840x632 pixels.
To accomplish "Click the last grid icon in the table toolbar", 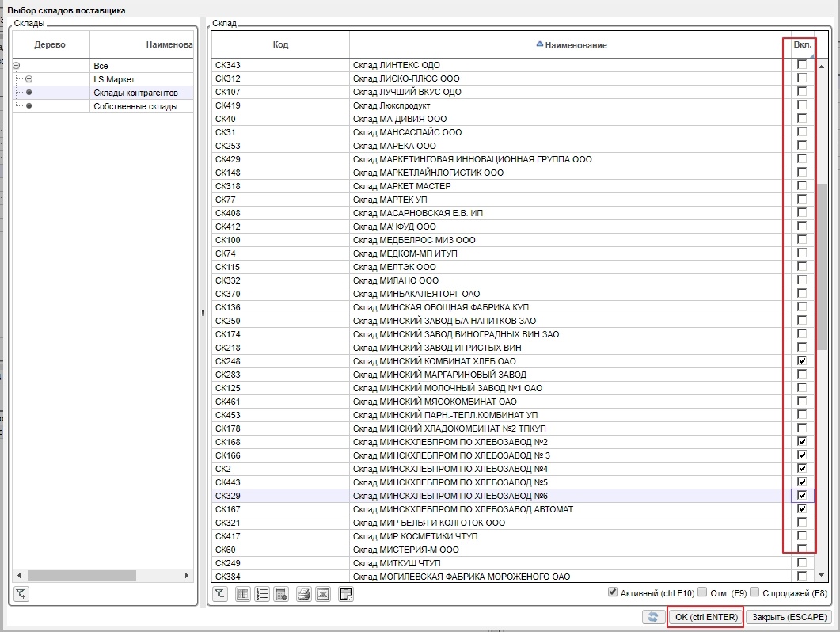I will (345, 594).
